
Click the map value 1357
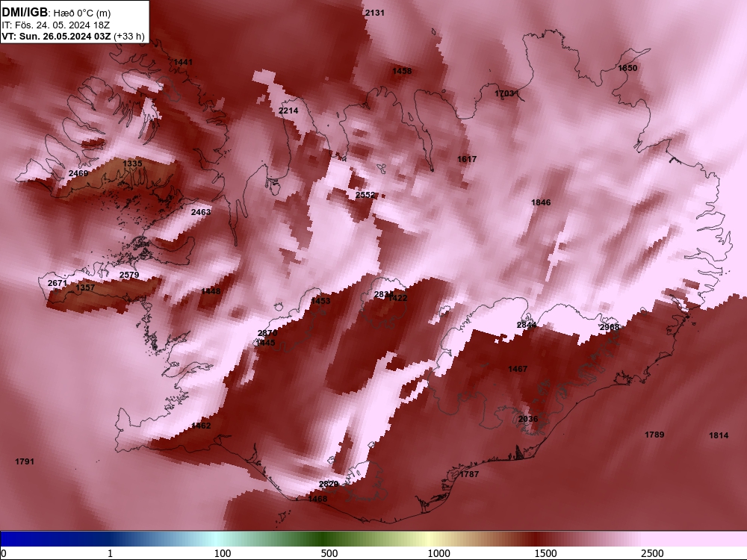click(x=85, y=287)
